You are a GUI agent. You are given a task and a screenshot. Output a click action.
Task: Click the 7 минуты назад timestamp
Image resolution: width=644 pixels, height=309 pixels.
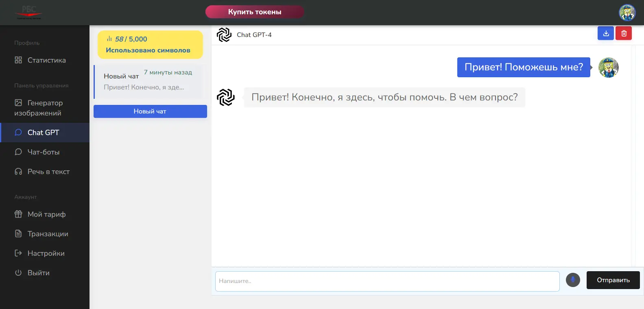[x=168, y=72]
